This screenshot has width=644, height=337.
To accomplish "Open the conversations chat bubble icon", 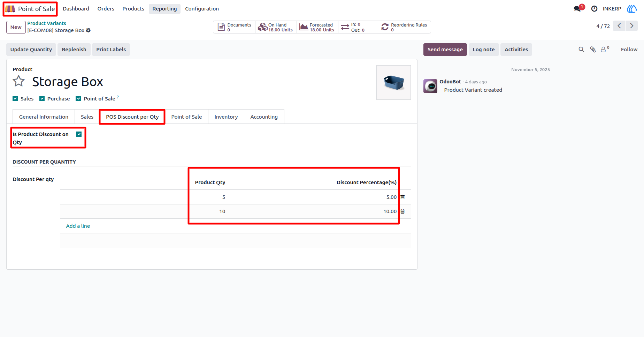I will 577,9.
